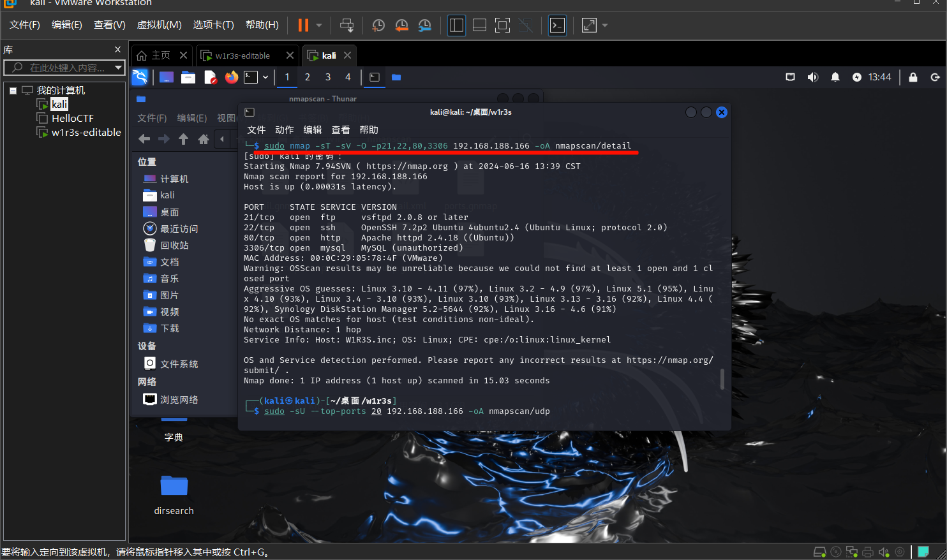Open terminal 文件 menu

257,129
